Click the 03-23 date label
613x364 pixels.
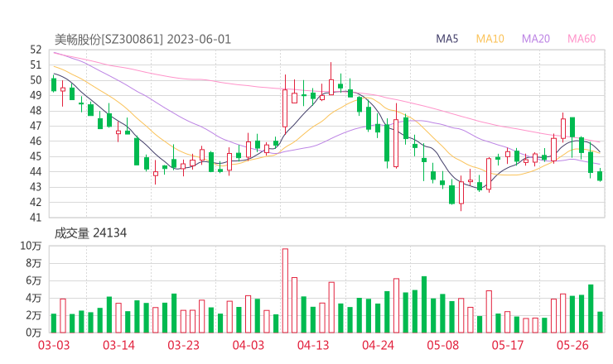click(x=183, y=345)
